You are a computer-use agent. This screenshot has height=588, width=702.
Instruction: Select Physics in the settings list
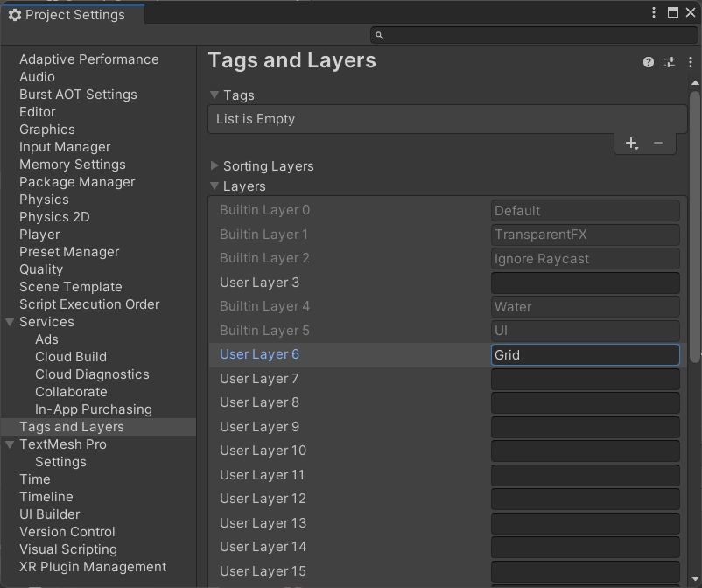point(45,199)
